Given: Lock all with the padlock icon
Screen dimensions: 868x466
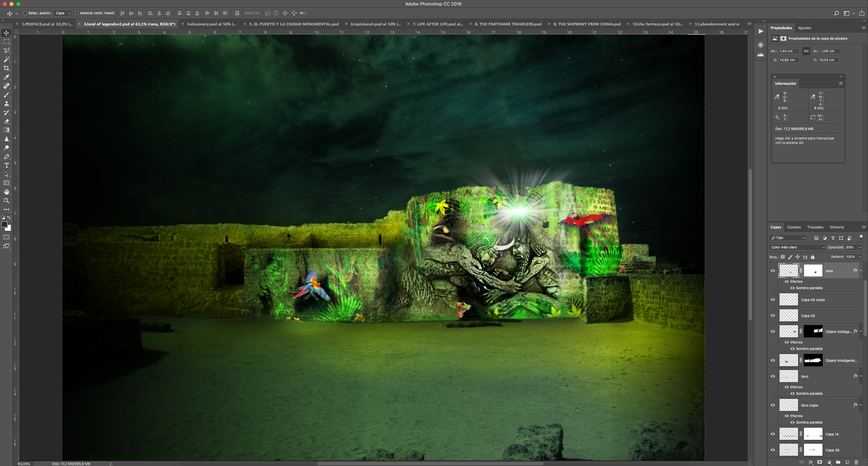Looking at the screenshot, I should [x=812, y=257].
